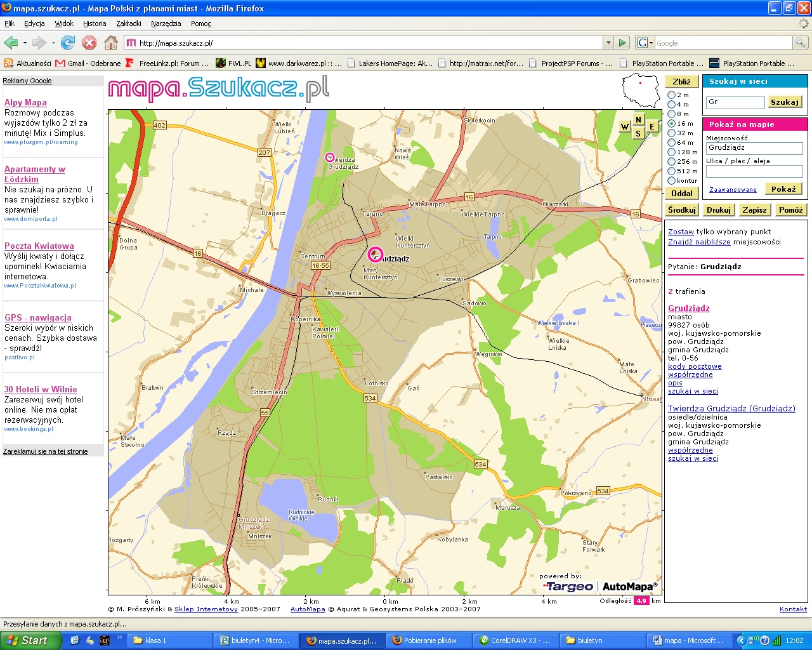Image resolution: width=812 pixels, height=650 pixels.
Task: Click the Firefox forward arrow
Action: pyautogui.click(x=39, y=43)
